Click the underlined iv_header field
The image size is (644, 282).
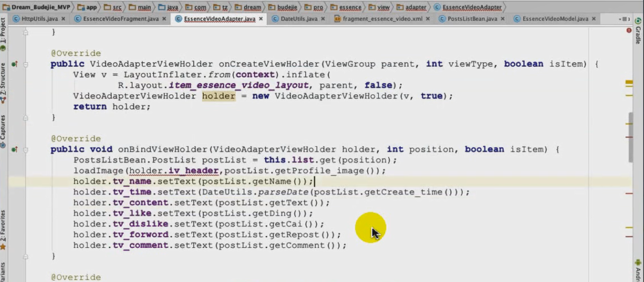(194, 171)
